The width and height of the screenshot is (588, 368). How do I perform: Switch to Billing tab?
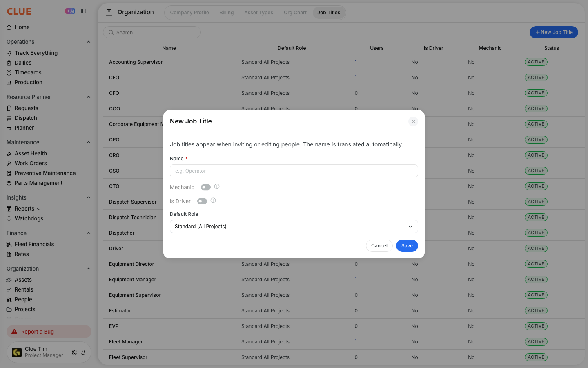(227, 13)
